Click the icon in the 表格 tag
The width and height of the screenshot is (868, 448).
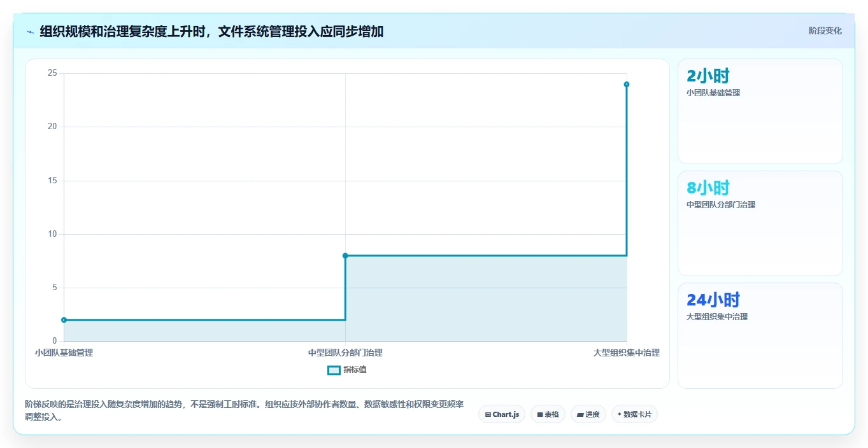540,414
